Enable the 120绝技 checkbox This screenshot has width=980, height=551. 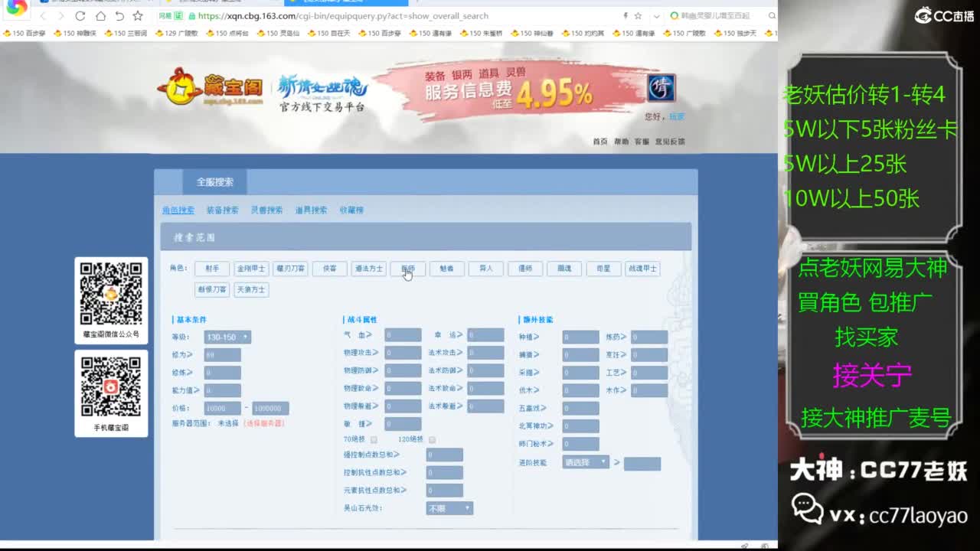(432, 439)
